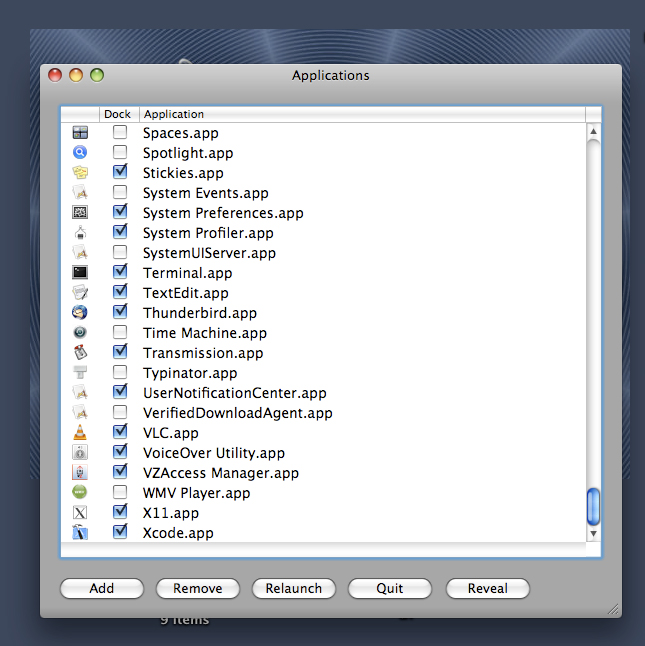Viewport: 645px width, 646px height.
Task: Click the Reveal button
Action: [488, 588]
